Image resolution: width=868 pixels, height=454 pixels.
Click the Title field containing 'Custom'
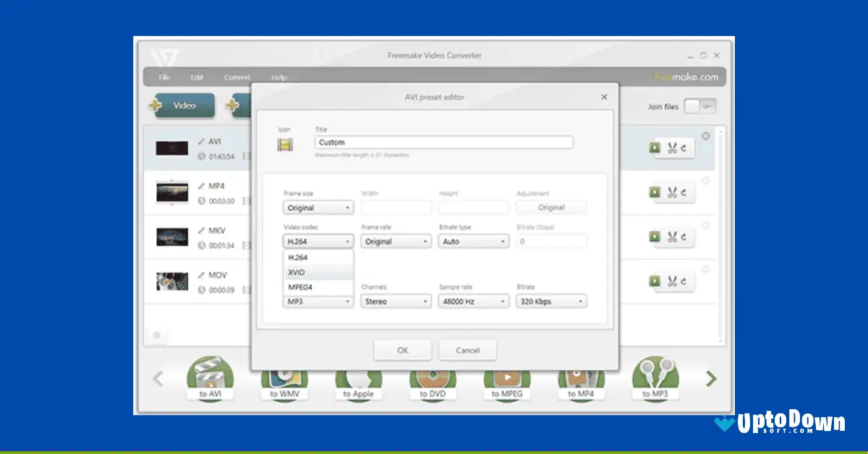tap(443, 142)
